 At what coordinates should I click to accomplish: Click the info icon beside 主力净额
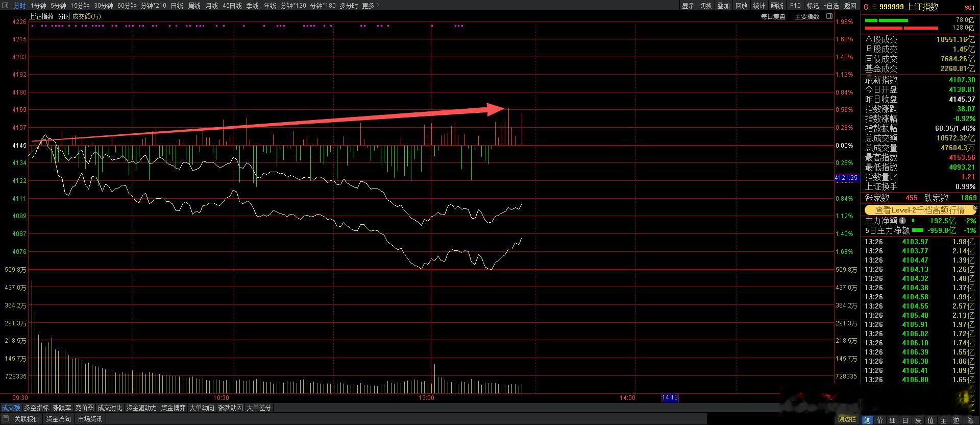click(902, 221)
